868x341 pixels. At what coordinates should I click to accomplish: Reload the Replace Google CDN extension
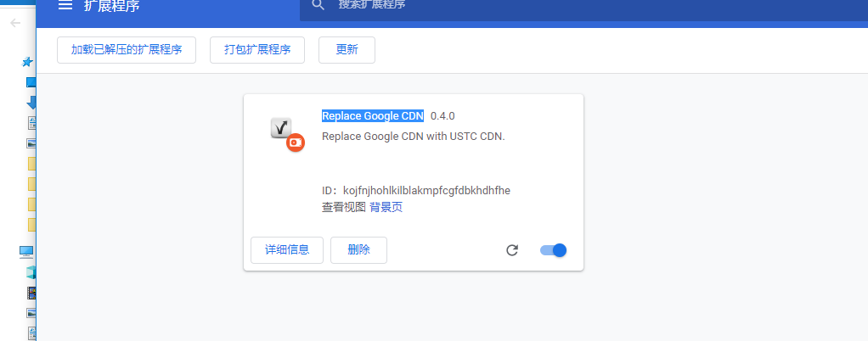pos(512,250)
